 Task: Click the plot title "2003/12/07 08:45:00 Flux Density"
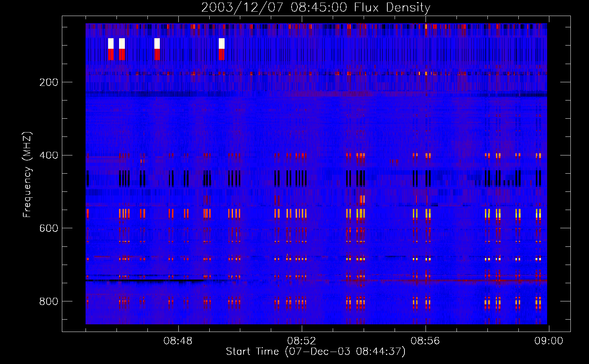[316, 7]
